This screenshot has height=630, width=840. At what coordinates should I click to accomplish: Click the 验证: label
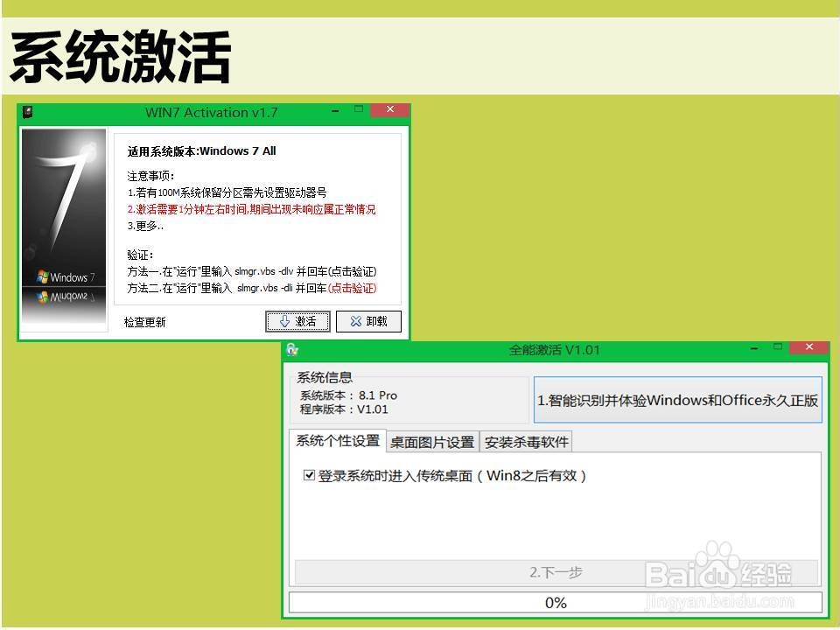[x=140, y=255]
